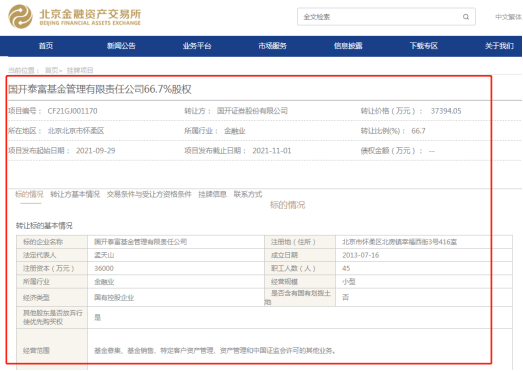The width and height of the screenshot is (523, 371).
Task: Open the 关于我们 navigation menu
Action: (499, 46)
